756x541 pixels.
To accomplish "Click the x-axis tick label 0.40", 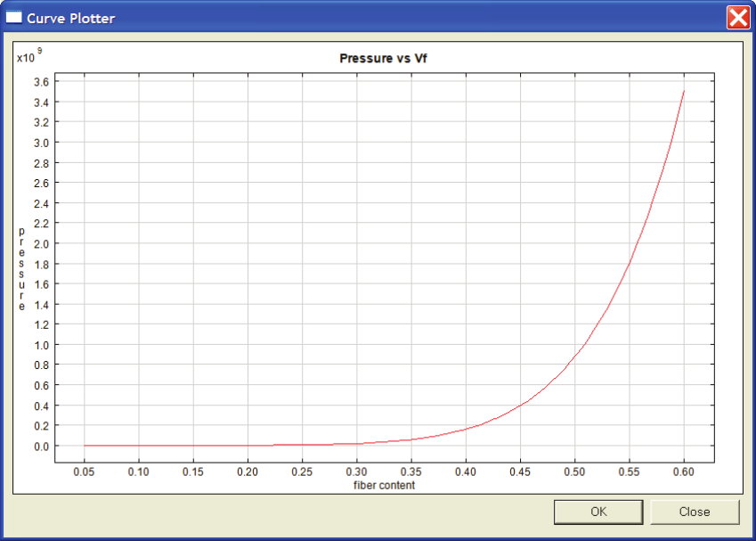I will pyautogui.click(x=466, y=472).
